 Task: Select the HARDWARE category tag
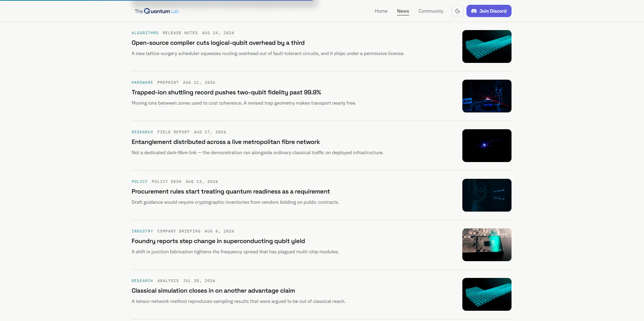pos(142,83)
